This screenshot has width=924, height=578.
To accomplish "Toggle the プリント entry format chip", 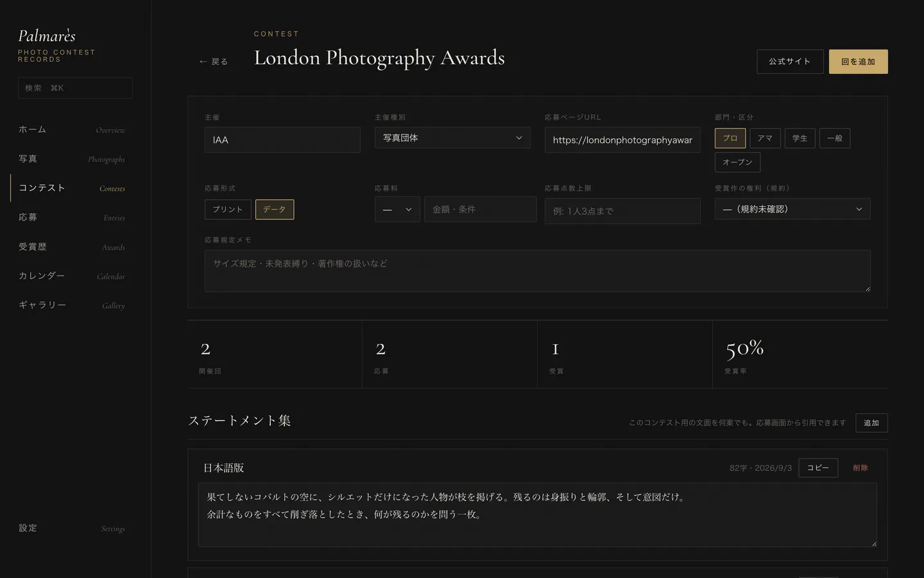I will 228,209.
